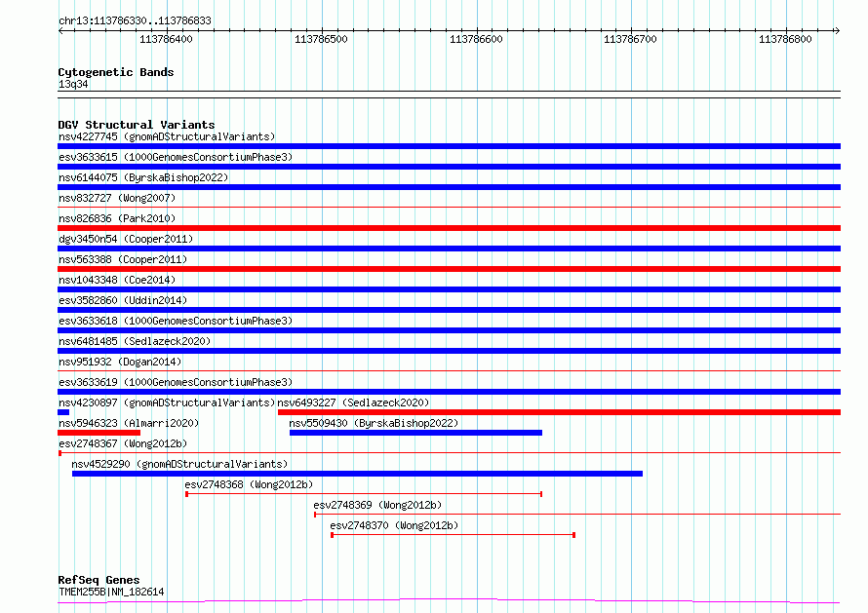Open the dgv3450n54 Cooper2011 variant label

pos(126,239)
